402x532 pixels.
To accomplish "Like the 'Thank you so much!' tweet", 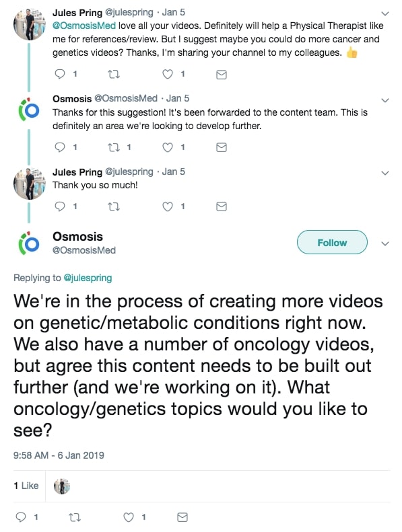I will pos(168,206).
